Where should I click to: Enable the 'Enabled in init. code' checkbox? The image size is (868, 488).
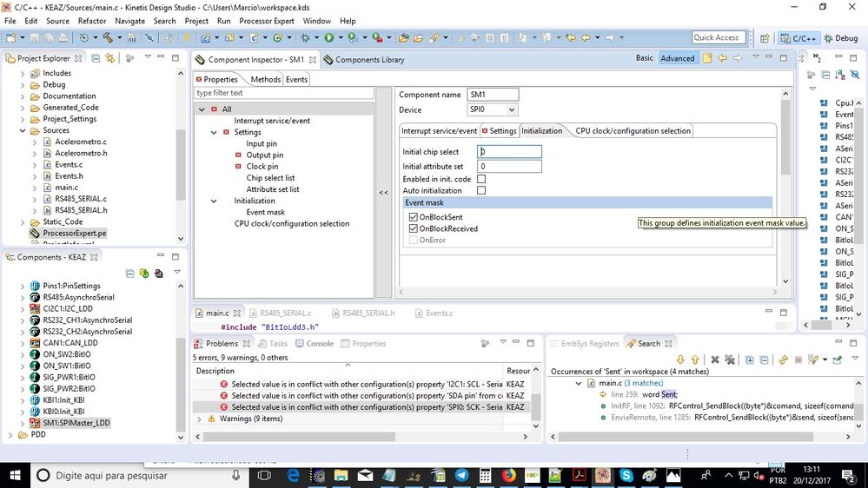(481, 179)
